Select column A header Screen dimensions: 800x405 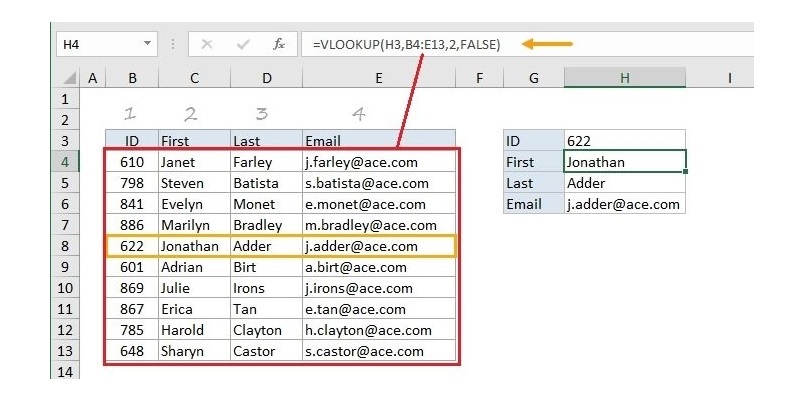tap(92, 78)
